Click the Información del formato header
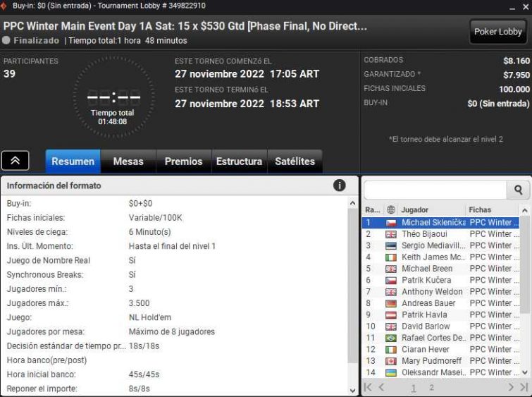Screen dimensions: 532x397 pos(54,185)
